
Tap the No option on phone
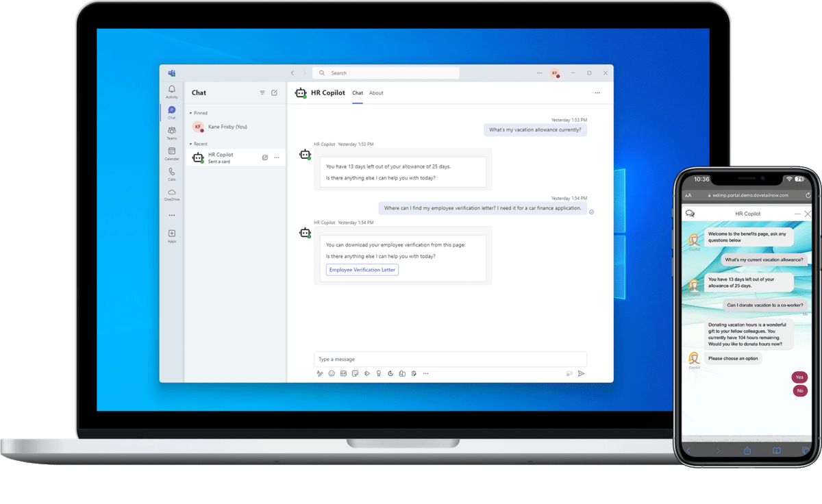[799, 390]
